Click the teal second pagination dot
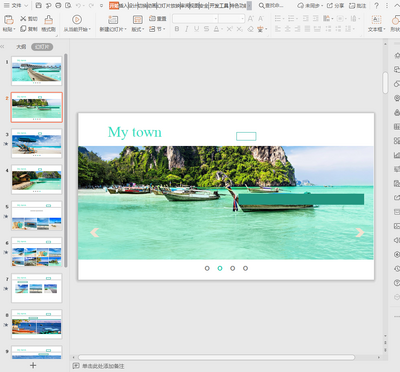The height and width of the screenshot is (372, 400). pyautogui.click(x=220, y=268)
